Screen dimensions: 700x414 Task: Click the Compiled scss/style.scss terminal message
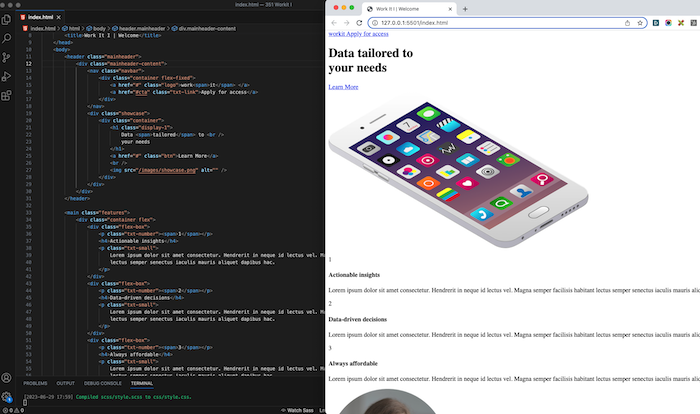133,397
